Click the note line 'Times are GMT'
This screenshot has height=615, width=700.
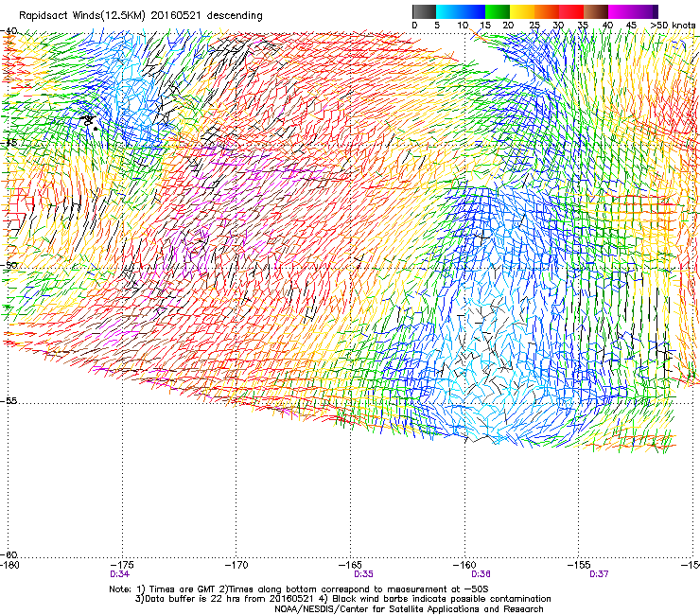point(183,589)
